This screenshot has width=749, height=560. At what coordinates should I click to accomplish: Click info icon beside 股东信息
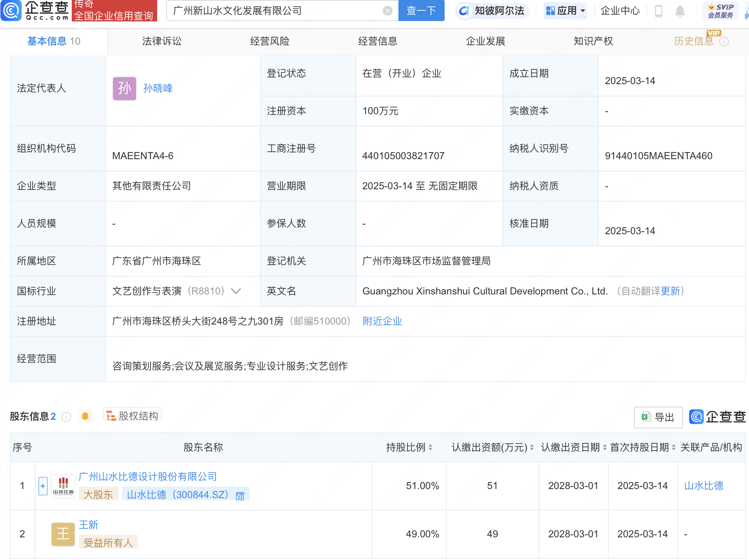[x=66, y=417]
